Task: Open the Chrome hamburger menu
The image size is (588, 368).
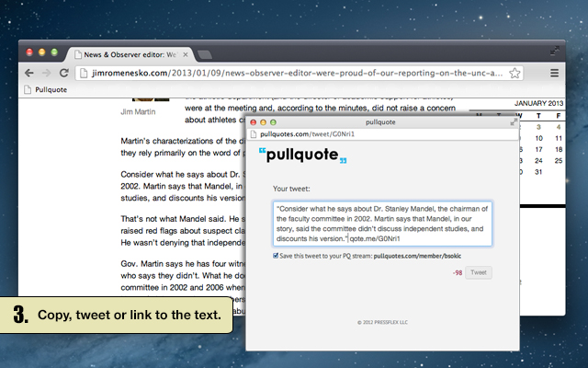Action: (x=554, y=73)
